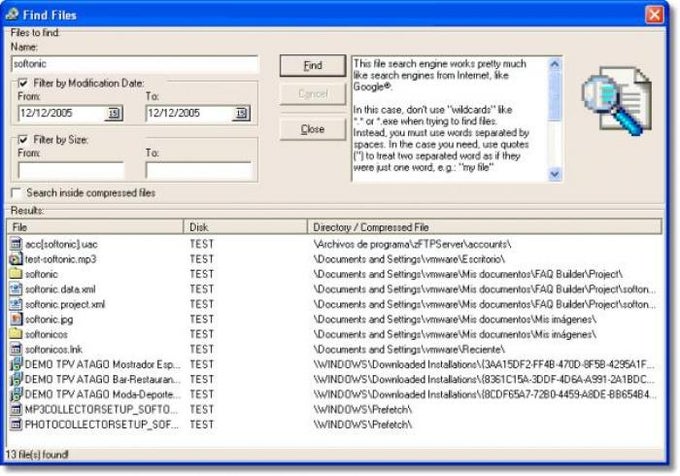Click the softonicos folder icon
The height and width of the screenshot is (476, 680).
click(x=16, y=334)
